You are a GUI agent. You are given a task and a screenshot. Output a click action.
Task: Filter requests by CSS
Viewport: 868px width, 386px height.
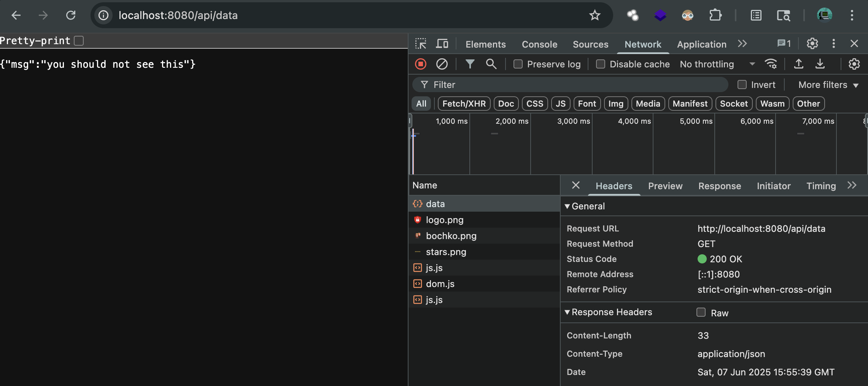(535, 104)
